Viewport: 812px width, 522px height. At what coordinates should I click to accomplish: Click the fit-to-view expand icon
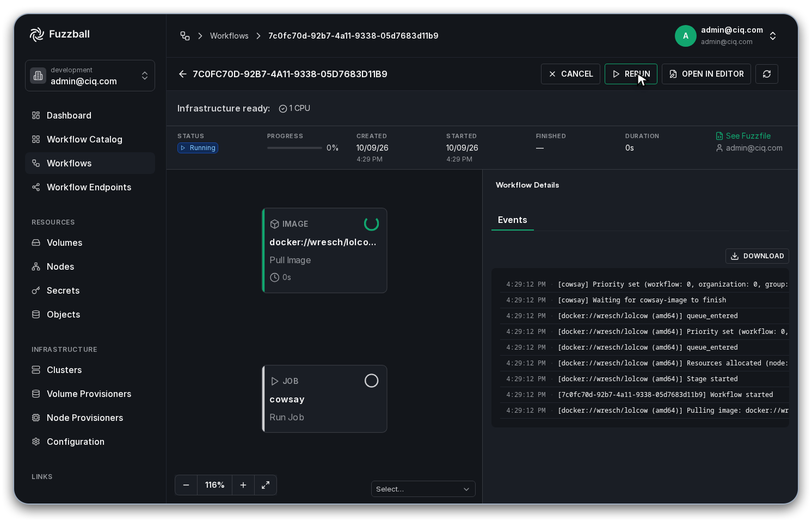click(x=266, y=485)
